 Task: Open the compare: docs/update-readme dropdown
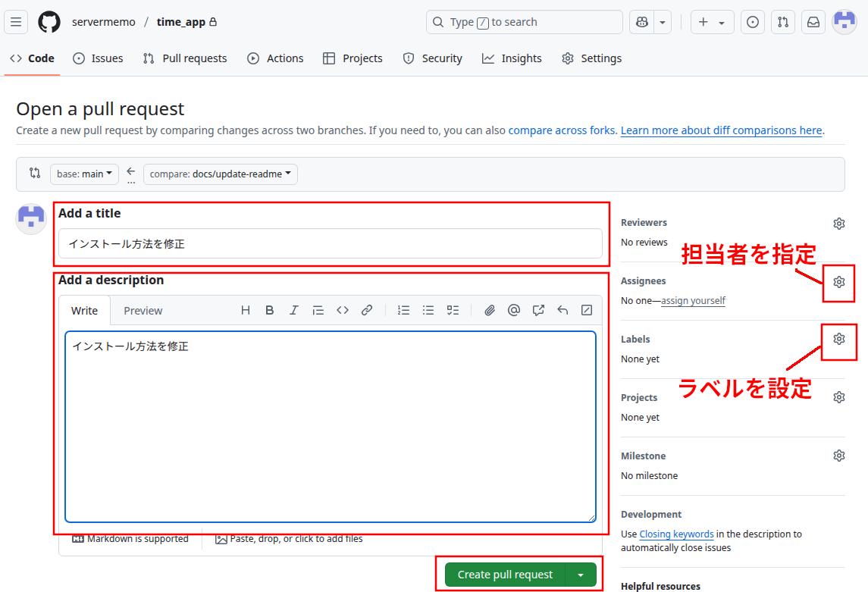(221, 174)
